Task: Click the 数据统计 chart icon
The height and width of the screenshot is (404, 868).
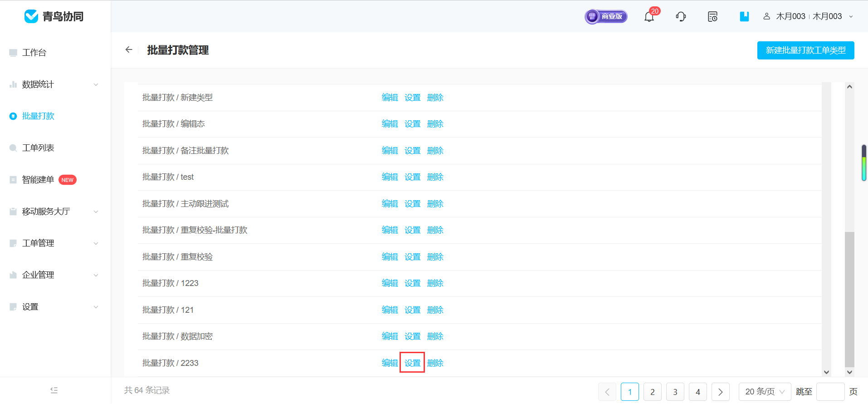Action: point(13,84)
